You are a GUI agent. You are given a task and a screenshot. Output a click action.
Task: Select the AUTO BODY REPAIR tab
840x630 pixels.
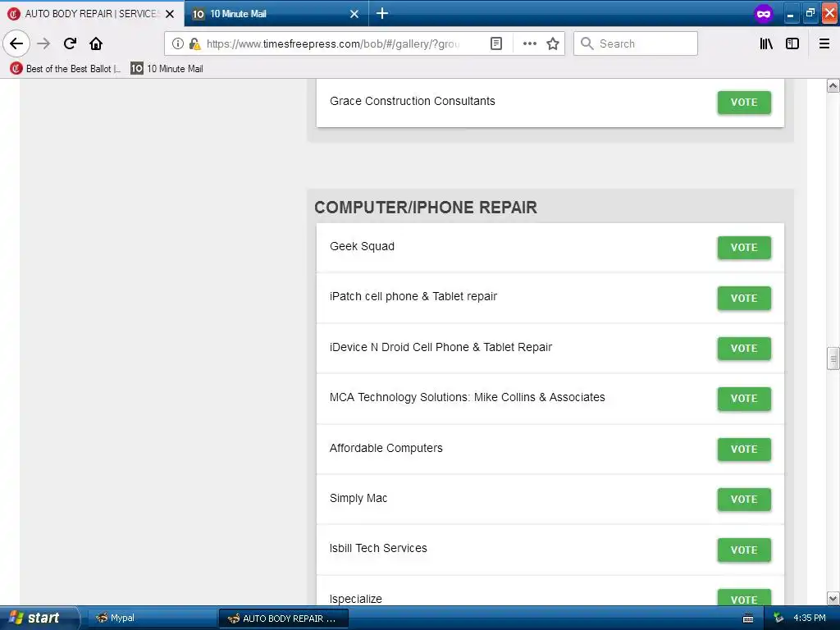(x=92, y=13)
